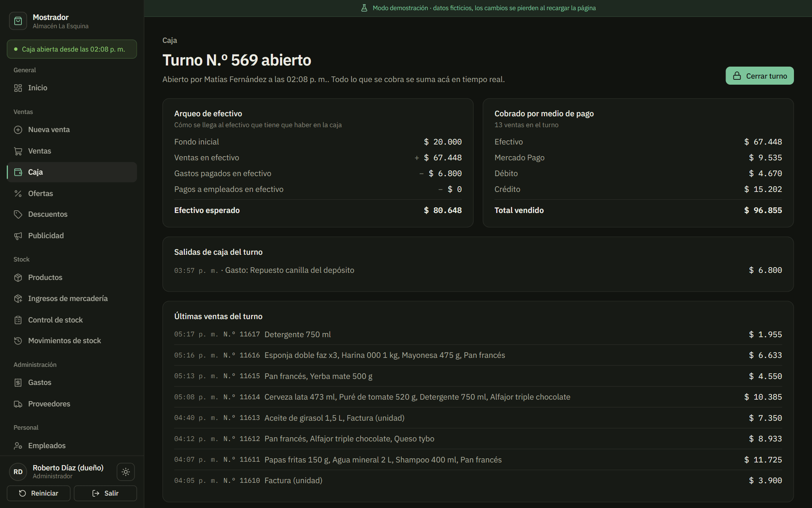Click the Mostrador shopping bag logo icon

pyautogui.click(x=18, y=21)
